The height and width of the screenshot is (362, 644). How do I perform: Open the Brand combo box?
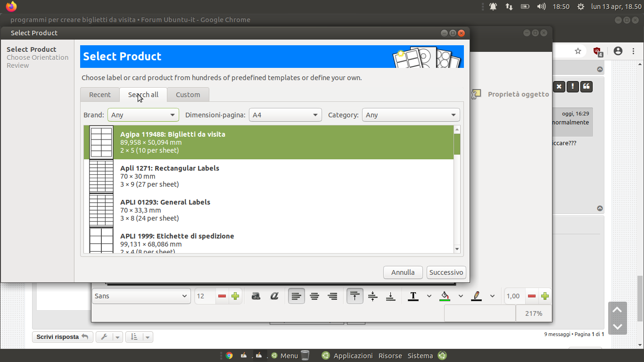coord(143,115)
